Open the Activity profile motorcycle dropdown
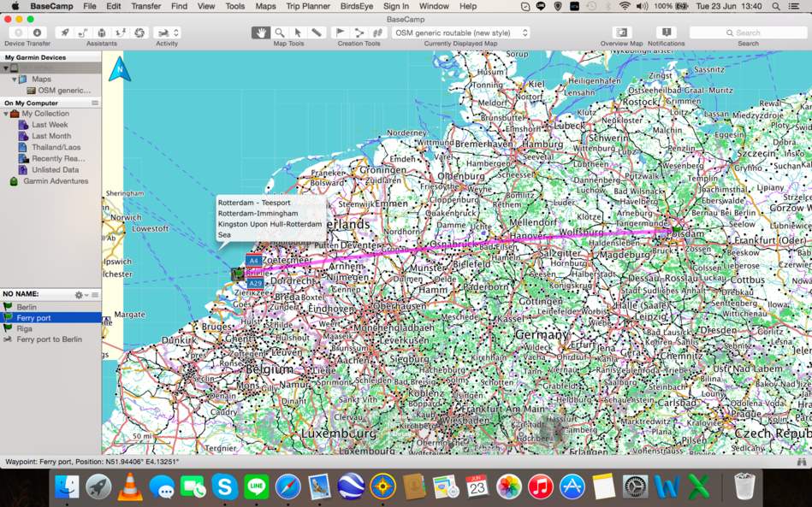 point(167,32)
